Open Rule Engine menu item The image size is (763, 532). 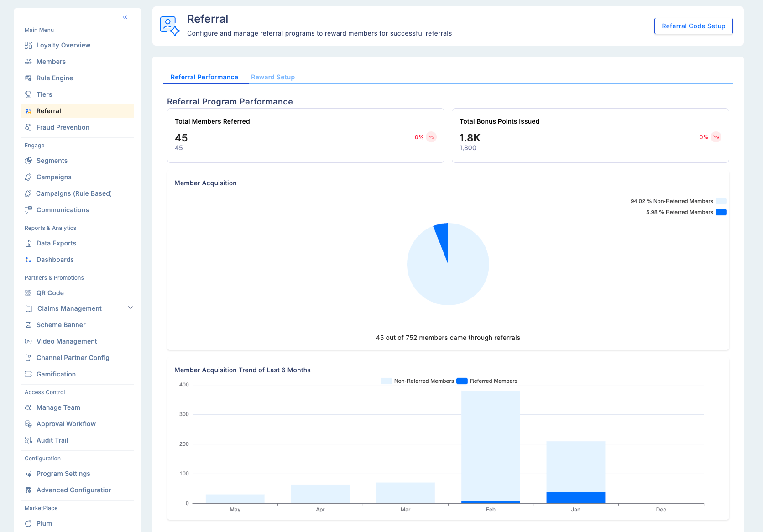(78, 78)
